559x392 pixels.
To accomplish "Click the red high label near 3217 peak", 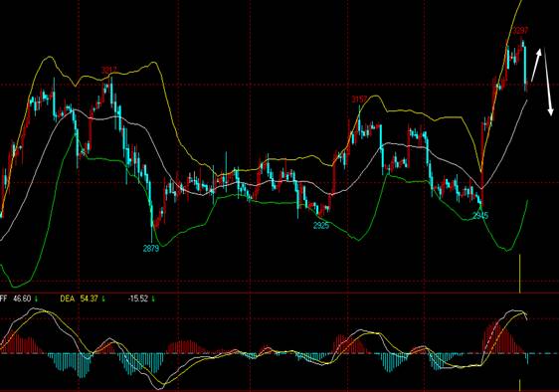I will [x=109, y=70].
